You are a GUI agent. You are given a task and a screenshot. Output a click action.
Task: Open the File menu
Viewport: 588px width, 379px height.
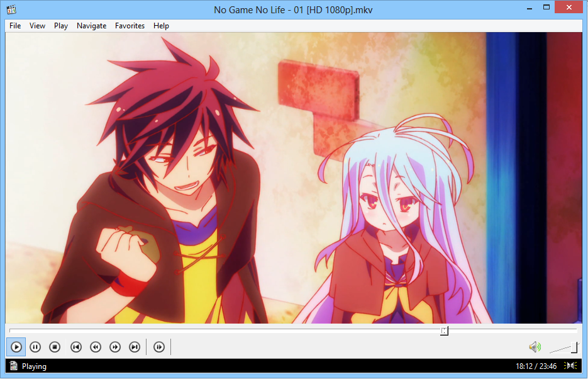coord(15,26)
